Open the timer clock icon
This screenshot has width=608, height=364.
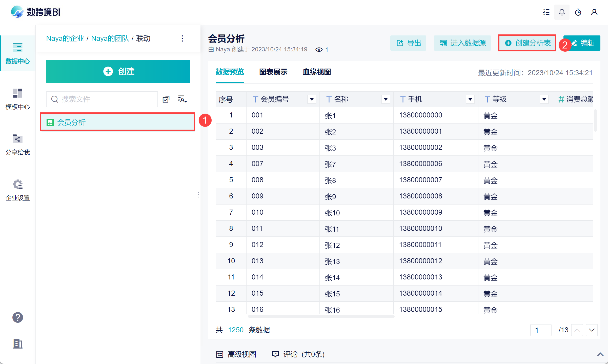tap(578, 12)
